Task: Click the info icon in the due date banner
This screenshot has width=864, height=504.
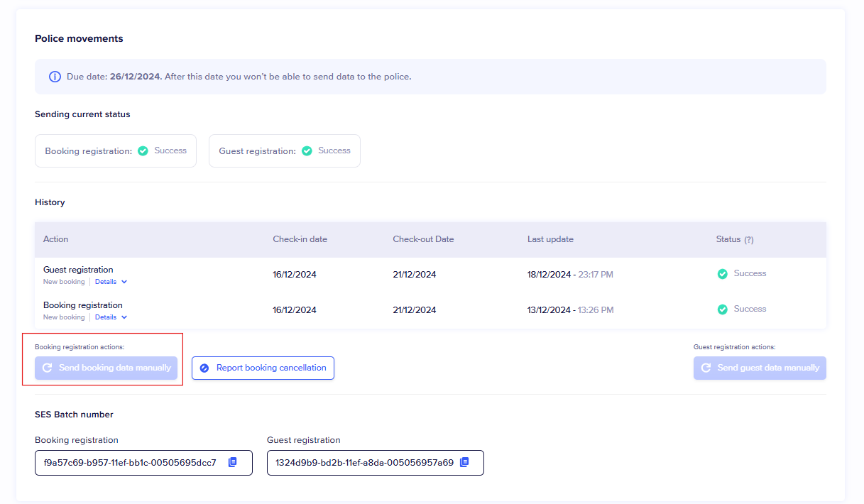Action: tap(55, 77)
